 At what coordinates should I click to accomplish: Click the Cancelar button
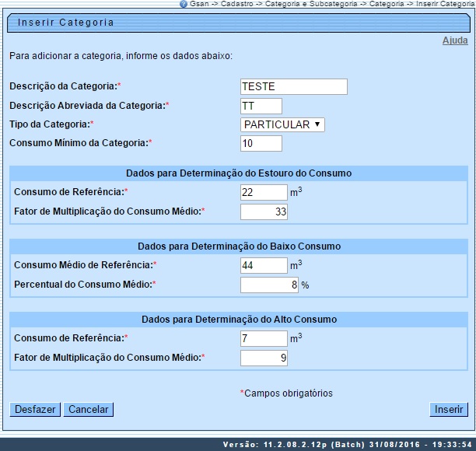(89, 410)
